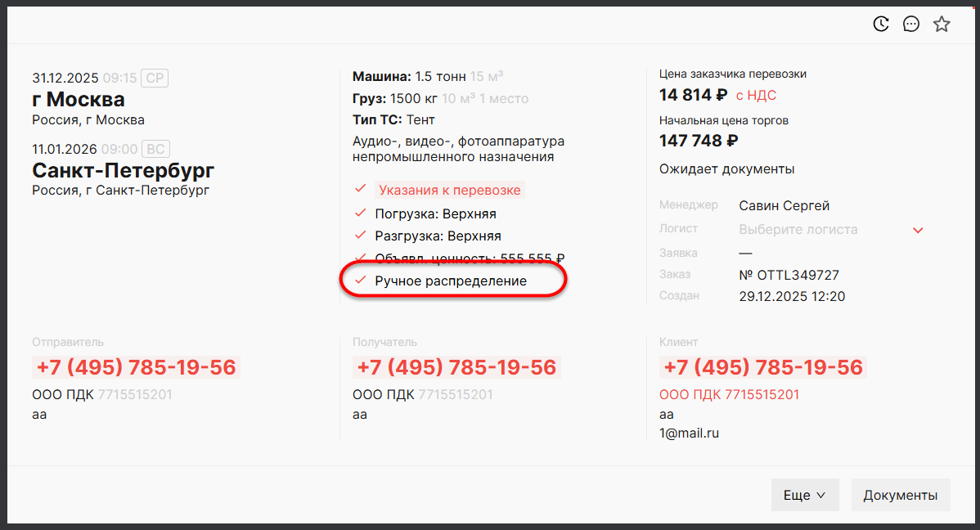Click the checkmark beside Погрузка: Верхняя
The width and height of the screenshot is (980, 530).
[x=360, y=213]
